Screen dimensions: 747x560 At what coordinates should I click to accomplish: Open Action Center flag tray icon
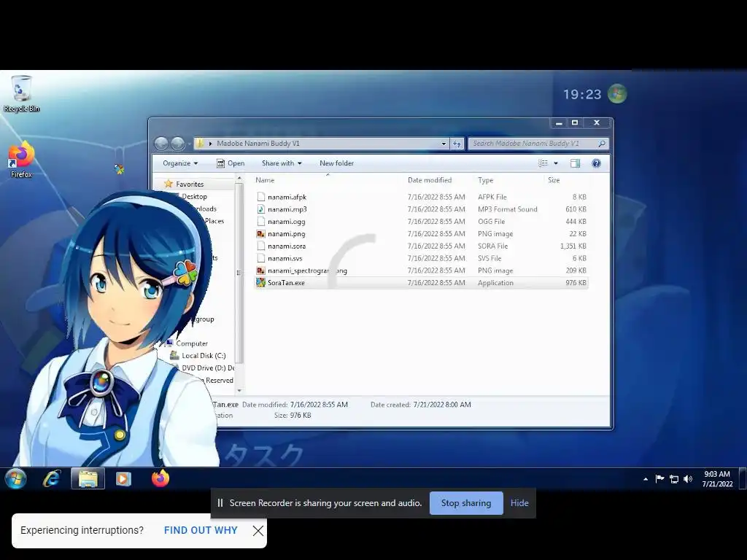[x=659, y=479]
